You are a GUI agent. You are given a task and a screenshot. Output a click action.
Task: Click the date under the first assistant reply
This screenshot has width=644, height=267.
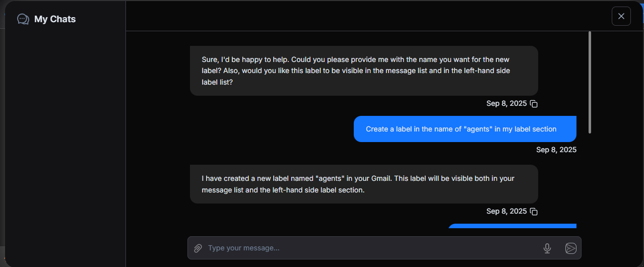(x=506, y=103)
